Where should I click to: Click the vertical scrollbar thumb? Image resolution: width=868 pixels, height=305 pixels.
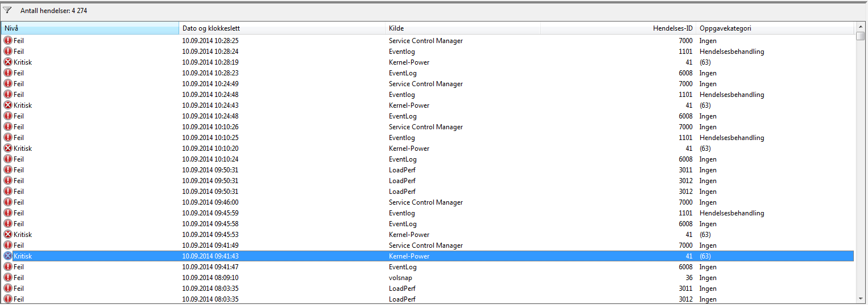point(861,36)
